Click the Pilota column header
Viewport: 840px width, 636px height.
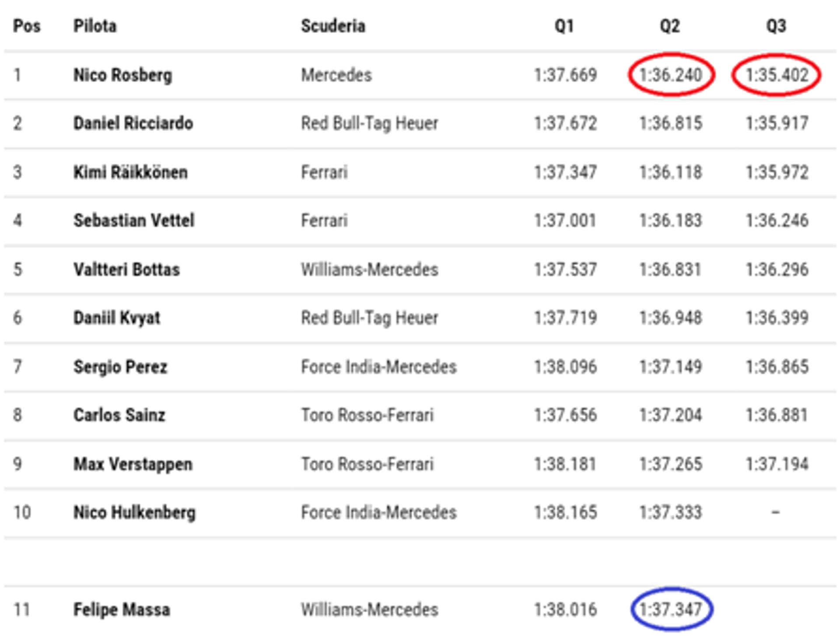(95, 26)
